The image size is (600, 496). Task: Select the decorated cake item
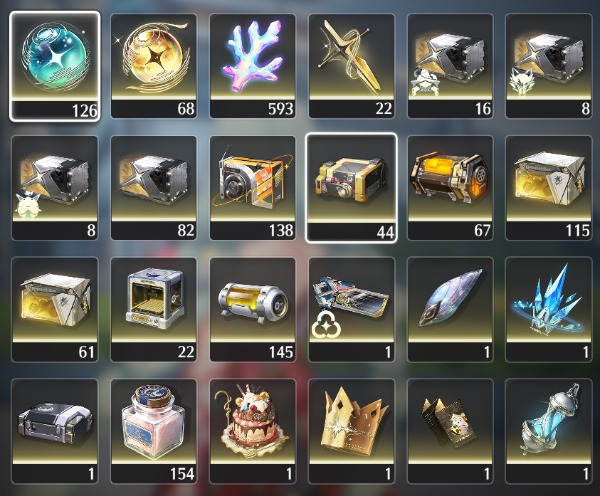[253, 431]
